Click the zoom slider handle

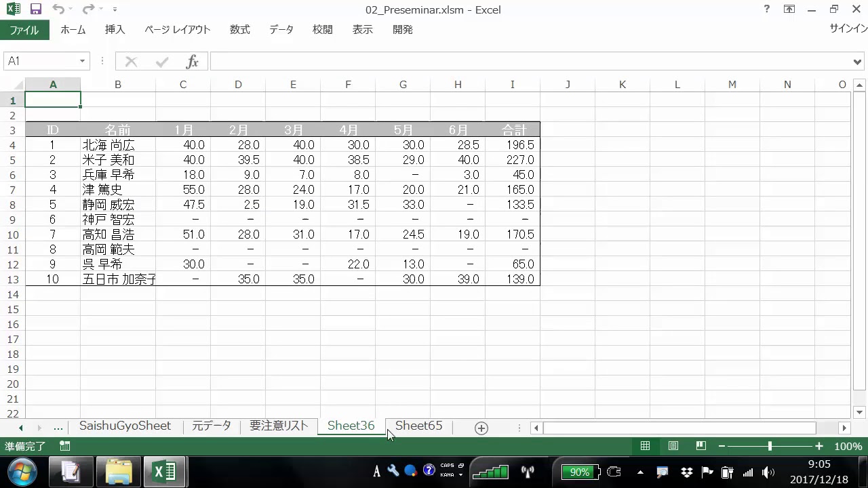(x=770, y=446)
